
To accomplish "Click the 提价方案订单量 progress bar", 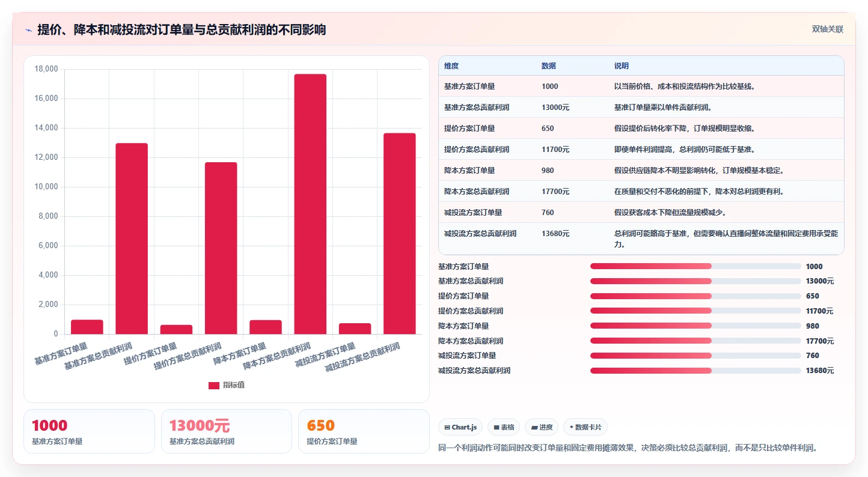I will coord(695,296).
